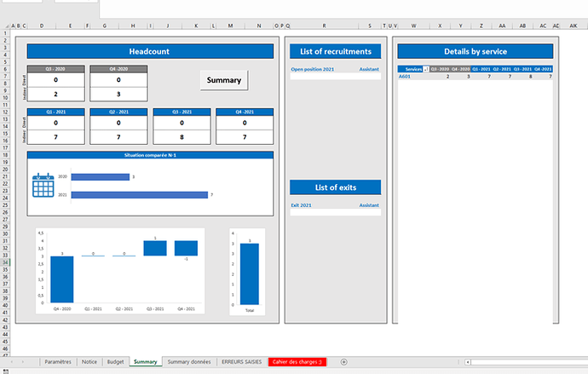Open the Summary données sheet tab
This screenshot has height=374, width=588.
pyautogui.click(x=189, y=361)
